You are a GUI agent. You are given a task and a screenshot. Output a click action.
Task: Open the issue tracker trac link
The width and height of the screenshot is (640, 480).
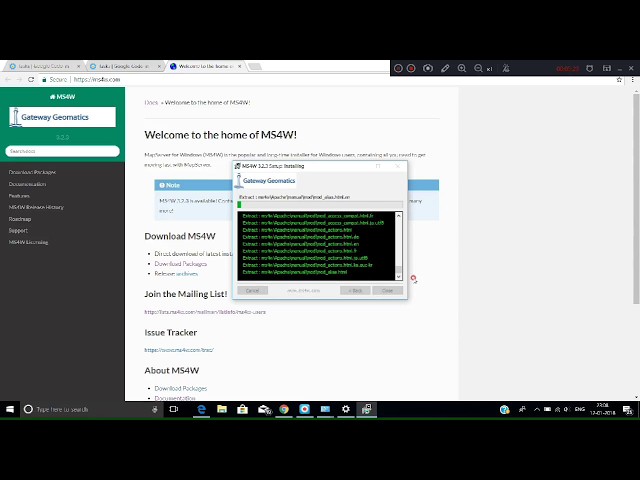179,350
